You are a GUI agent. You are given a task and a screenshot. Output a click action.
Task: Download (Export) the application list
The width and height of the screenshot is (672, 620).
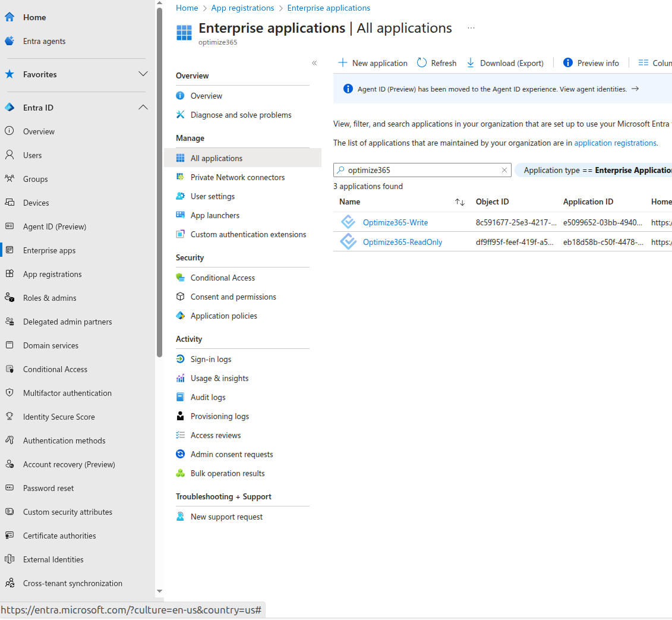(506, 62)
